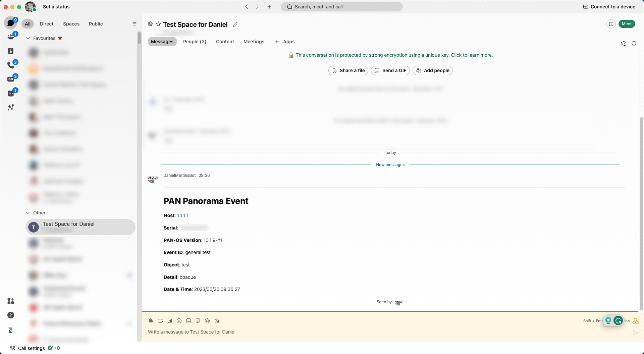Click the teal N app icon
The image size is (644, 354).
tap(11, 331)
